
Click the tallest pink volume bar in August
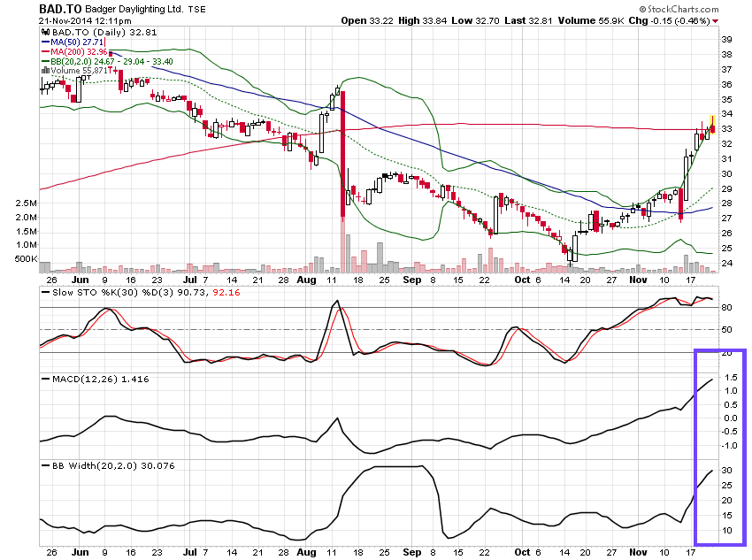pos(343,245)
